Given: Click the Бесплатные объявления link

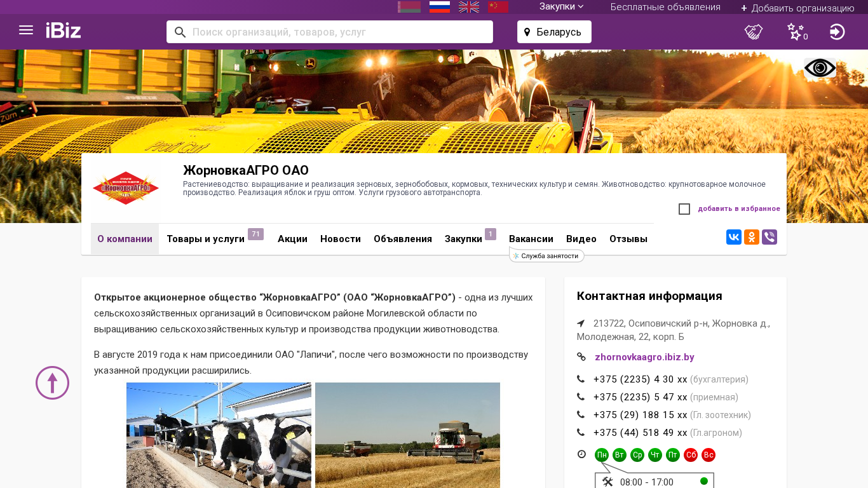Looking at the screenshot, I should pos(665,7).
